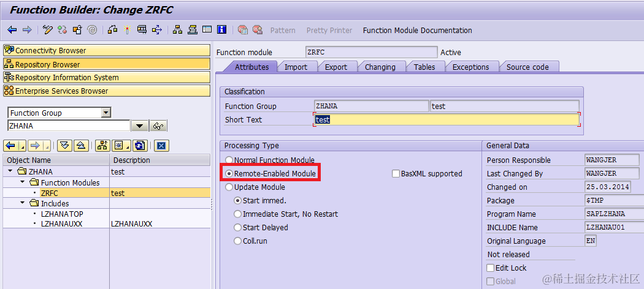Click Function Module Documentation button

pos(417,31)
